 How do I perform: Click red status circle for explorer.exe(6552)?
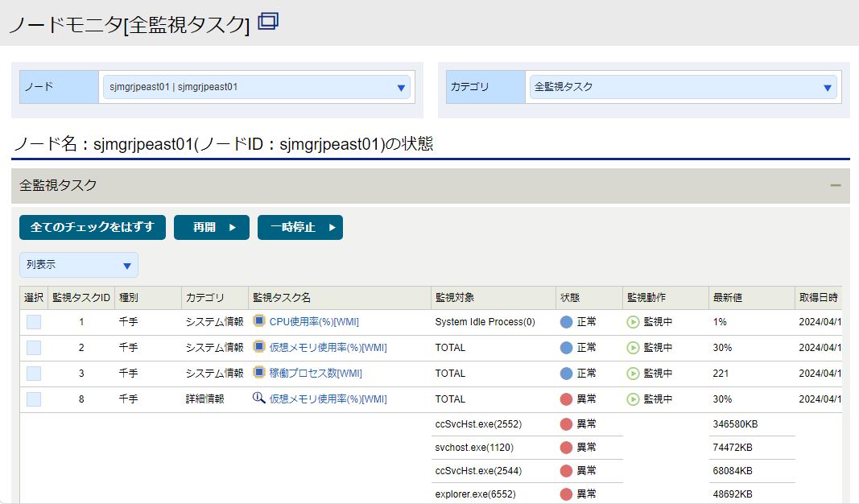567,494
